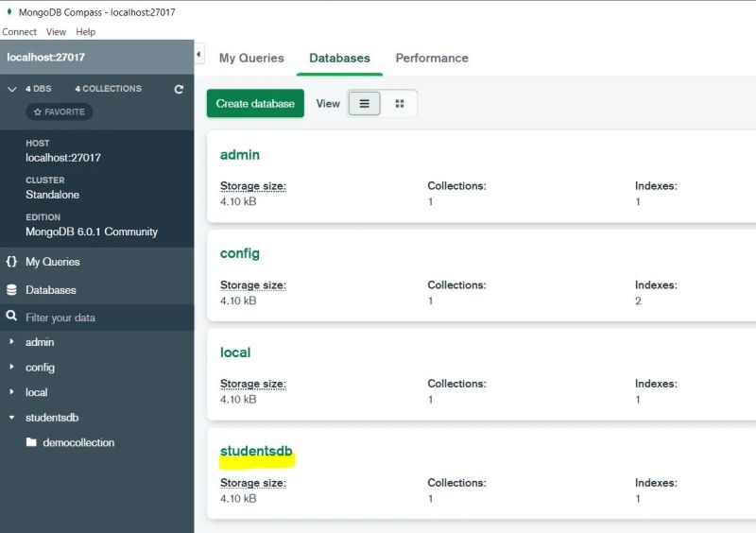Viewport: 756px width, 533px height.
Task: Switch to the My Queries tab
Action: [251, 58]
